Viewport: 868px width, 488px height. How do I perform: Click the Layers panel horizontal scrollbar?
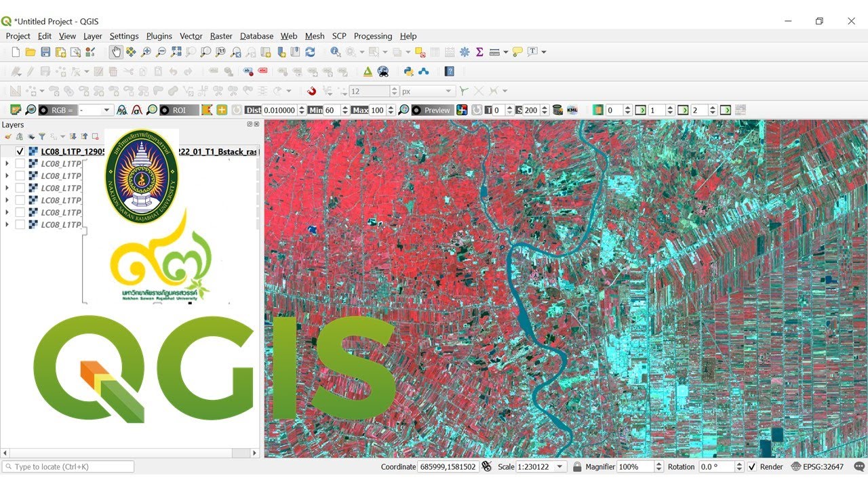click(x=129, y=453)
